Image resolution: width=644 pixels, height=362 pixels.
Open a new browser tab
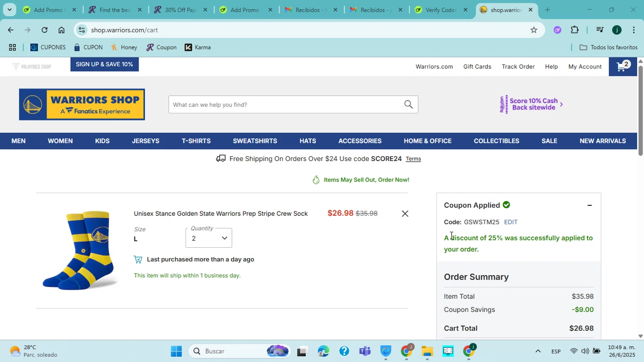[547, 10]
